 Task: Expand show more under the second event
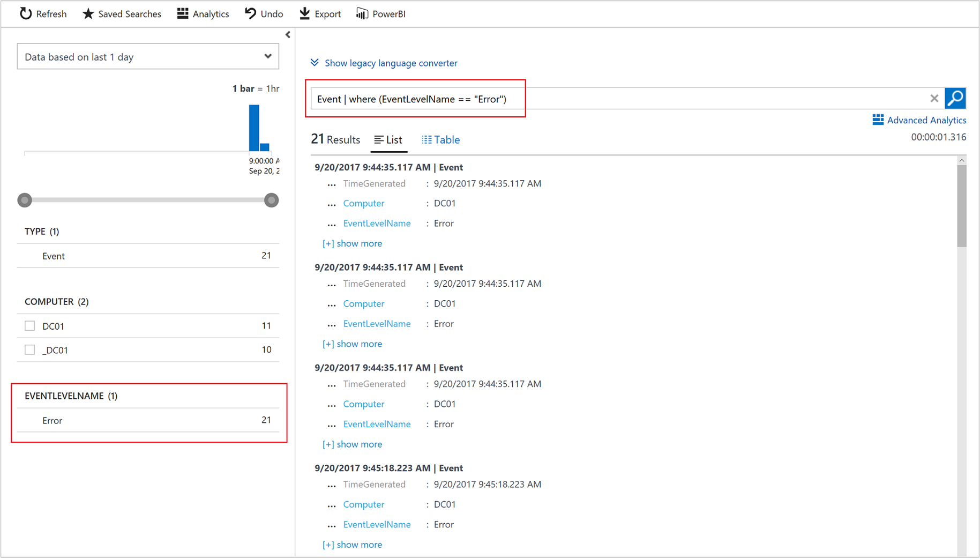[x=352, y=344]
